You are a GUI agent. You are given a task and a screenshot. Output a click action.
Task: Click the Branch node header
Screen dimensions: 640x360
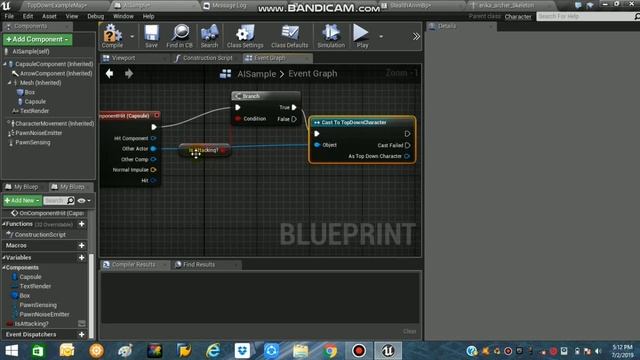tap(266, 96)
